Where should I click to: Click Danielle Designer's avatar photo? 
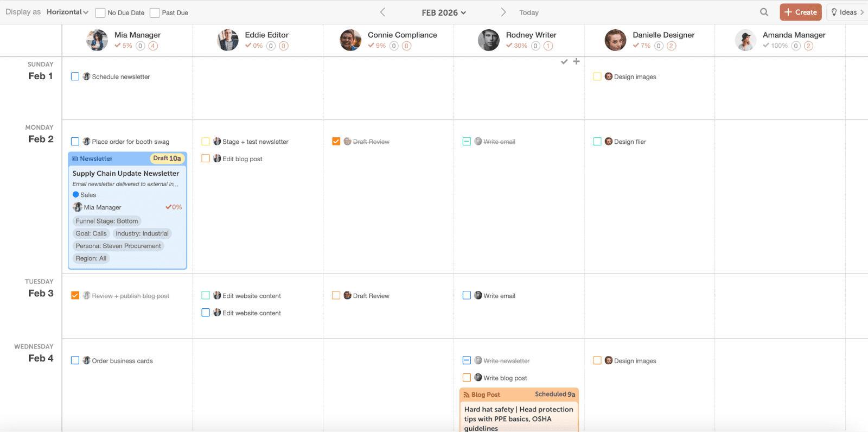click(x=615, y=40)
